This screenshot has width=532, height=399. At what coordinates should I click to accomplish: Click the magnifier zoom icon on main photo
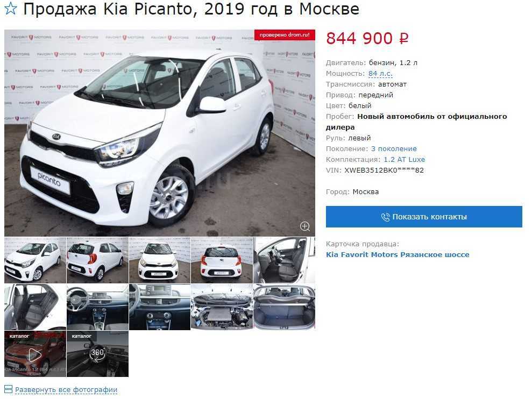pyautogui.click(x=304, y=226)
